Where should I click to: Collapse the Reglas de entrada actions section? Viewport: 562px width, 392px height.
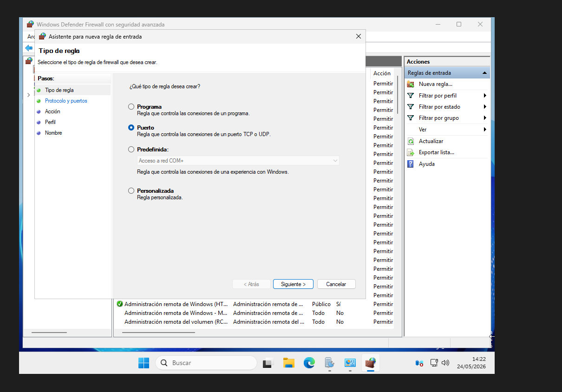point(484,73)
